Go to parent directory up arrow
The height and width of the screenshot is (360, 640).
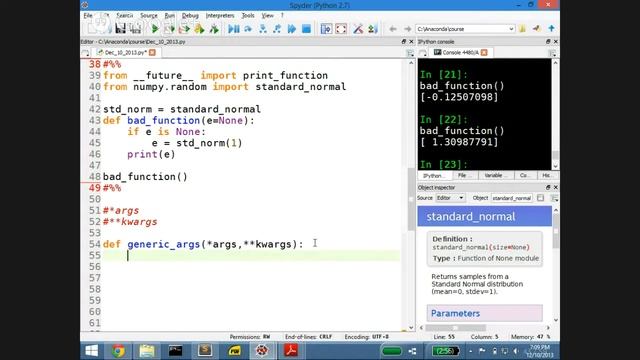tap(551, 29)
